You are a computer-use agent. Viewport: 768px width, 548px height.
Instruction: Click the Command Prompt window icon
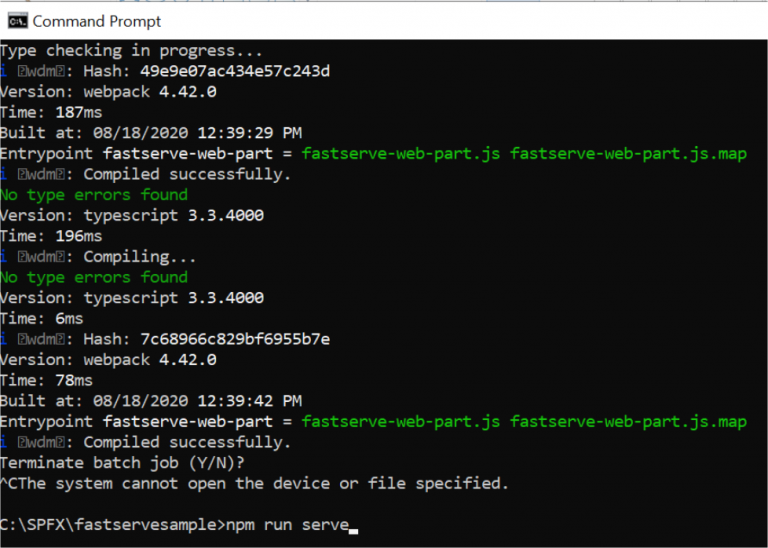[x=18, y=22]
